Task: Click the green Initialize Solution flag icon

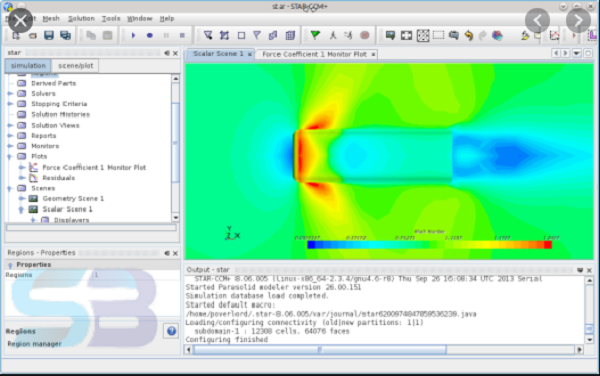Action: coord(315,35)
